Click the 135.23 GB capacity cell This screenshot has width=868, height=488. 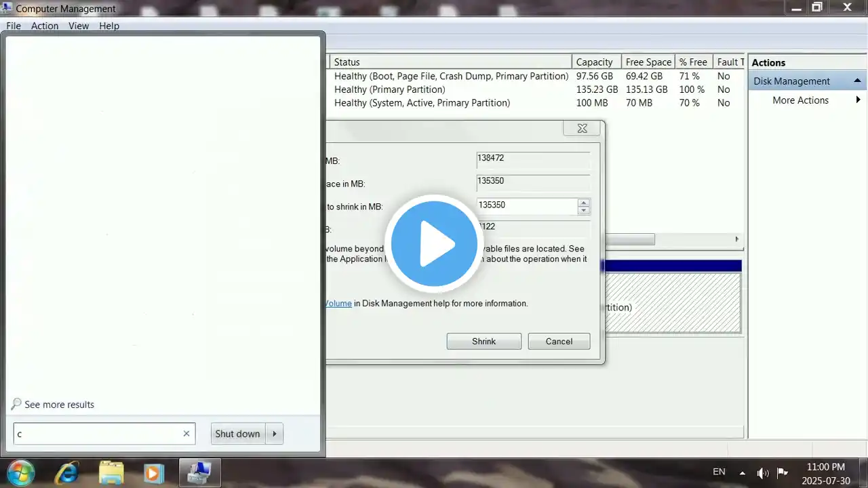tap(597, 89)
